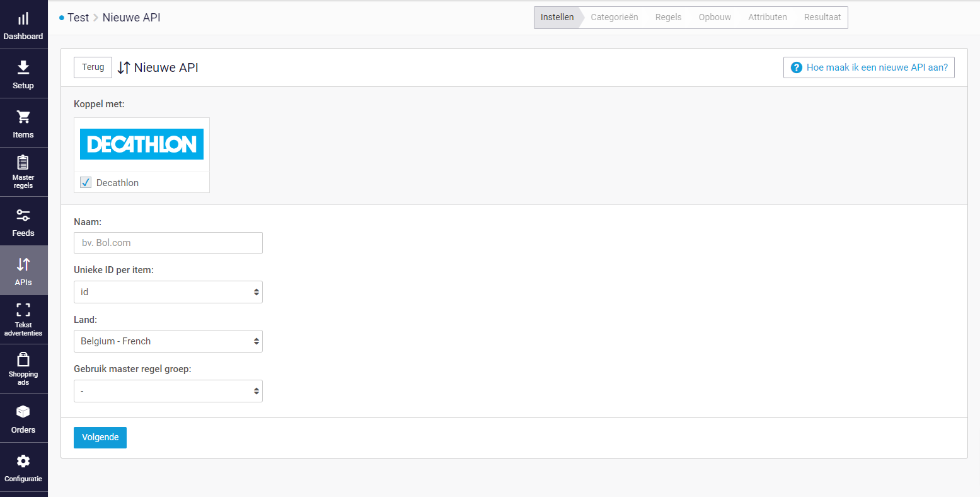
Task: Click the 'Koppel met:' label
Action: click(99, 104)
